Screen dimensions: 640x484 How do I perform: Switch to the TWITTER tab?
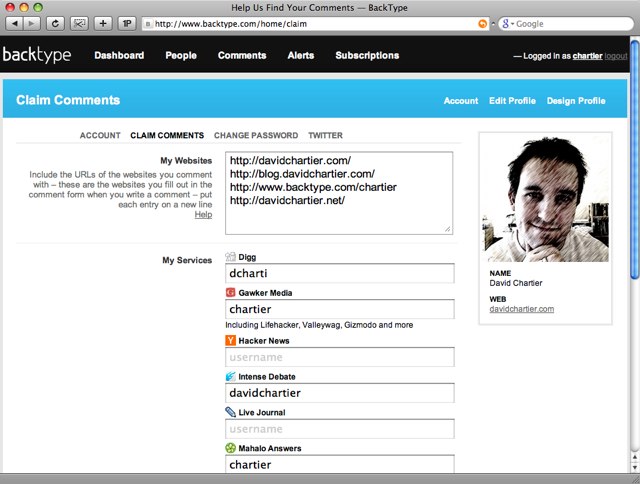click(325, 135)
